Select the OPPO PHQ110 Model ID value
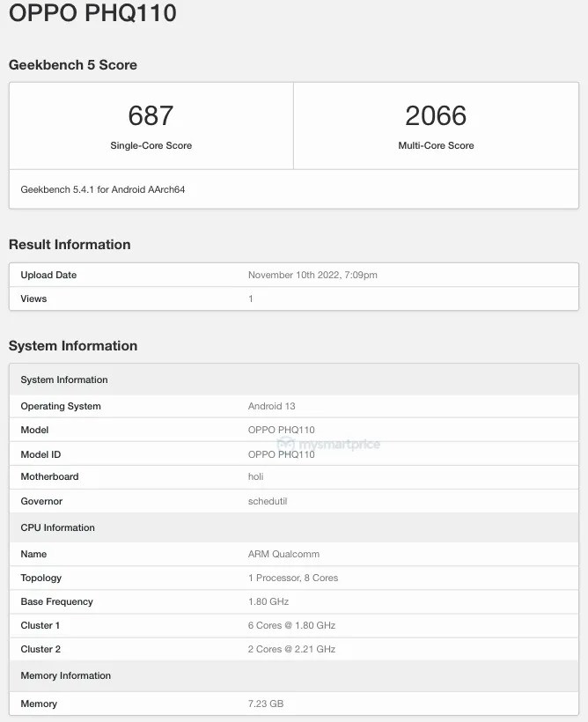The image size is (588, 722). (x=281, y=454)
